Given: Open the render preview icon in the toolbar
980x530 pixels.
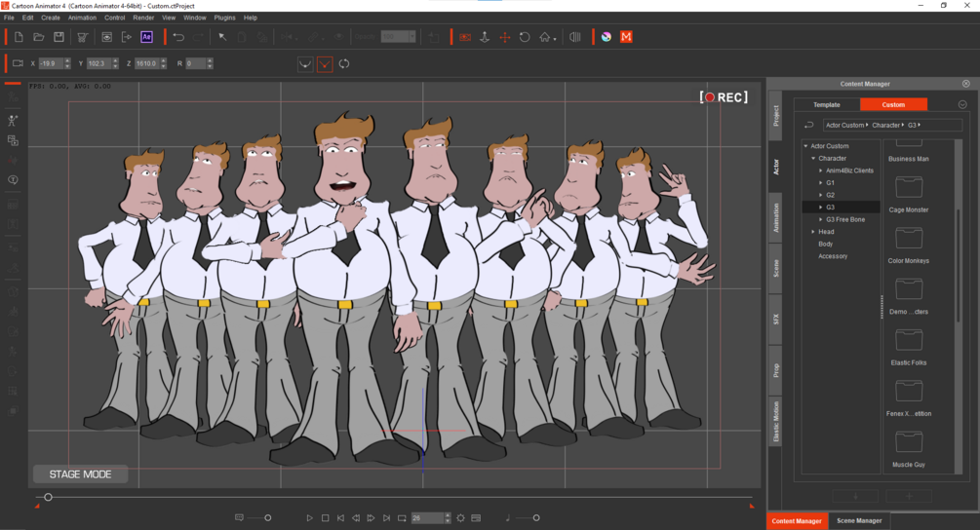Looking at the screenshot, I should coord(107,37).
